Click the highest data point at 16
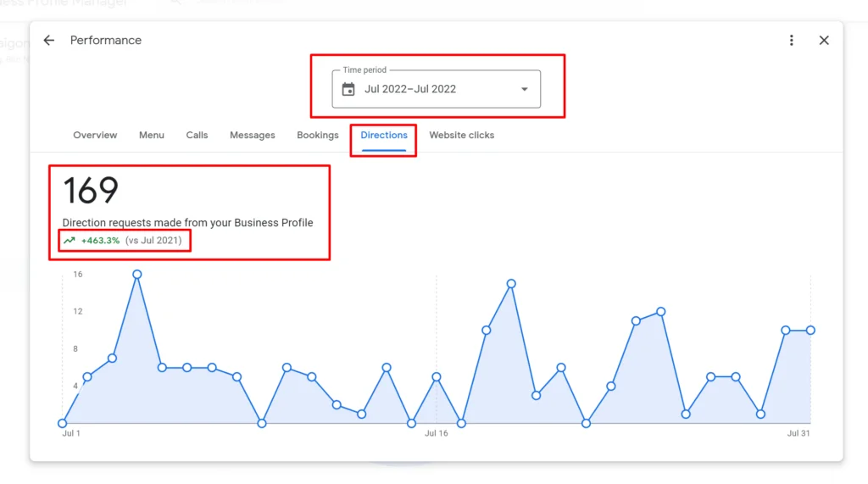The image size is (868, 484). pyautogui.click(x=137, y=275)
